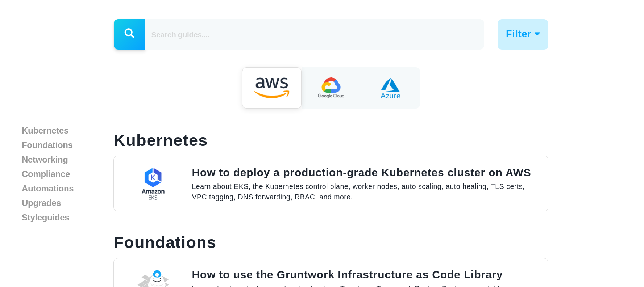644x287 pixels.
Task: Click the Amazon EKS icon
Action: 153,184
